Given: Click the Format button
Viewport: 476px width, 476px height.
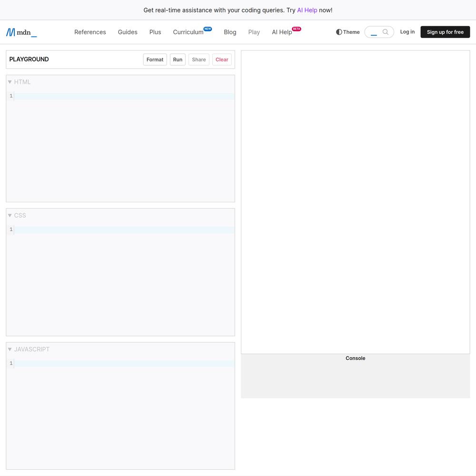Looking at the screenshot, I should point(155,59).
